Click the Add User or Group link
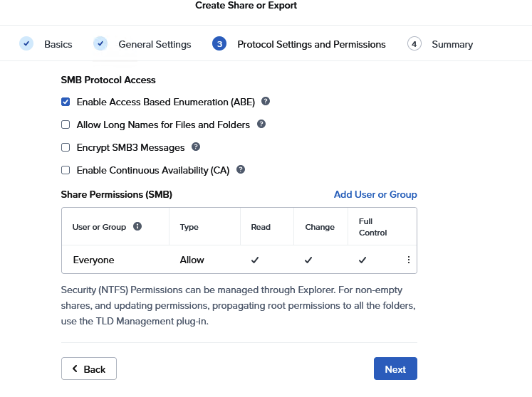Screen dimensions: 532x397 (375, 194)
